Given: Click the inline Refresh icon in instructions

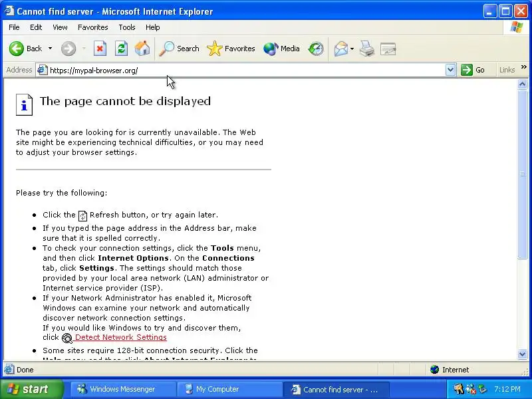Looking at the screenshot, I should (x=82, y=215).
